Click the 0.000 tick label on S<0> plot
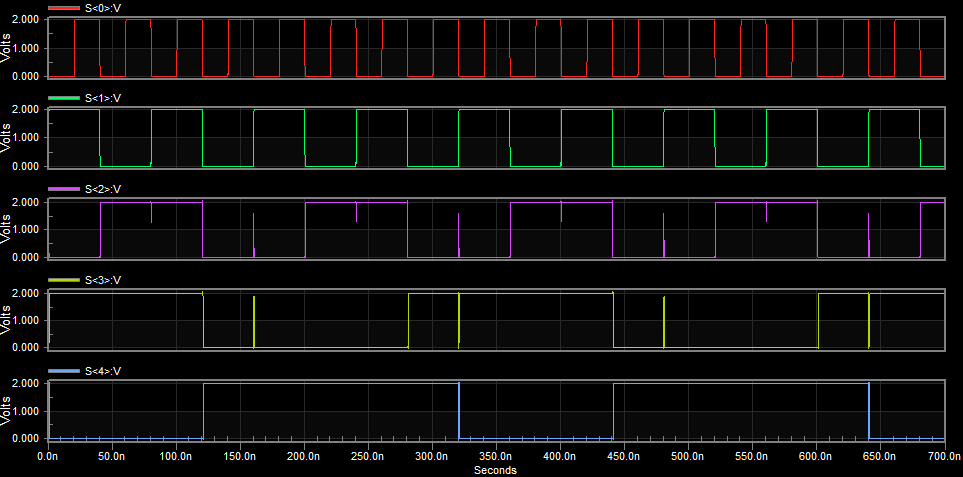 (x=28, y=76)
